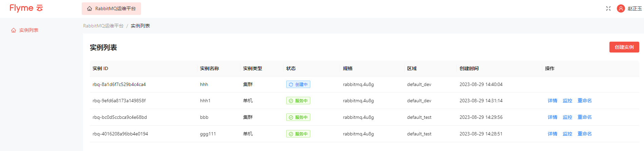The height and width of the screenshot is (151, 644).
Task: Click instance ID rbq-8a1d6f7c529b4c4ca4
Action: [x=119, y=85]
